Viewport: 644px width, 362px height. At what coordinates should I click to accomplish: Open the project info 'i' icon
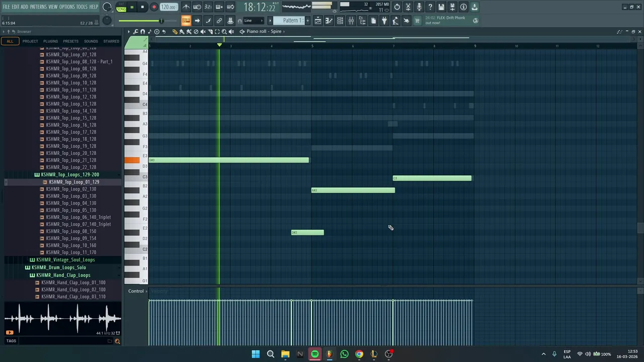(x=463, y=7)
